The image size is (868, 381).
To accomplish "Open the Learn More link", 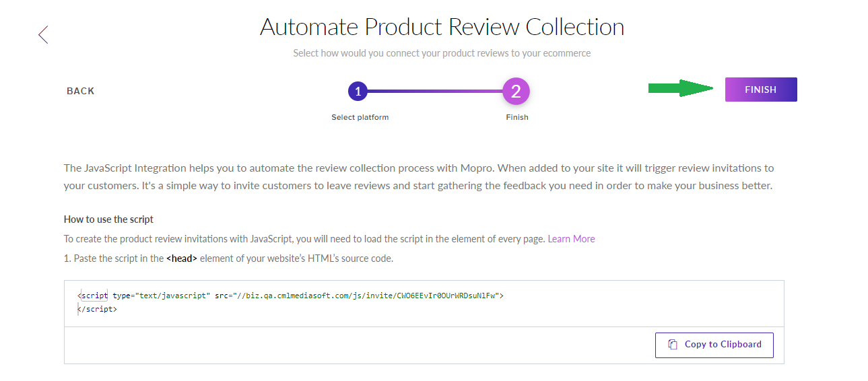I will [x=571, y=238].
